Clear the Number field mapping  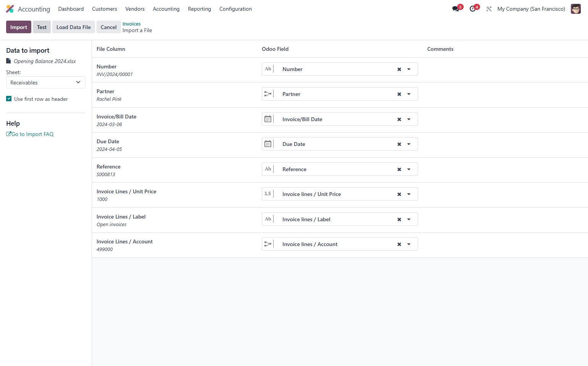[x=399, y=69]
